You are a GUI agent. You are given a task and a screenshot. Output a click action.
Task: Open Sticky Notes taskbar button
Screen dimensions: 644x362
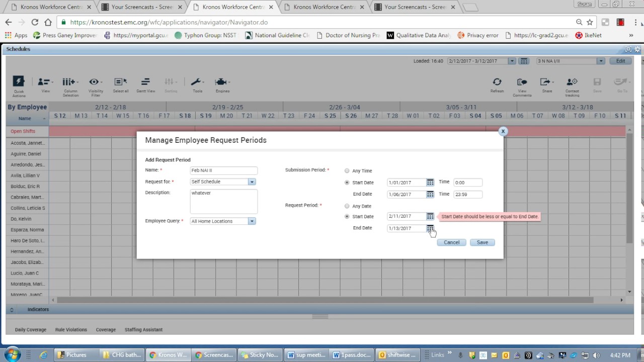coord(260,355)
